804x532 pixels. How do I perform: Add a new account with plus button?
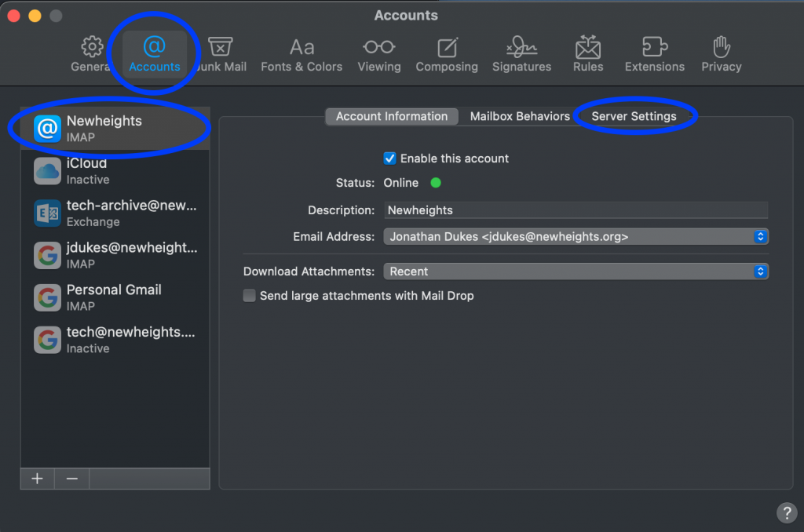click(x=37, y=479)
